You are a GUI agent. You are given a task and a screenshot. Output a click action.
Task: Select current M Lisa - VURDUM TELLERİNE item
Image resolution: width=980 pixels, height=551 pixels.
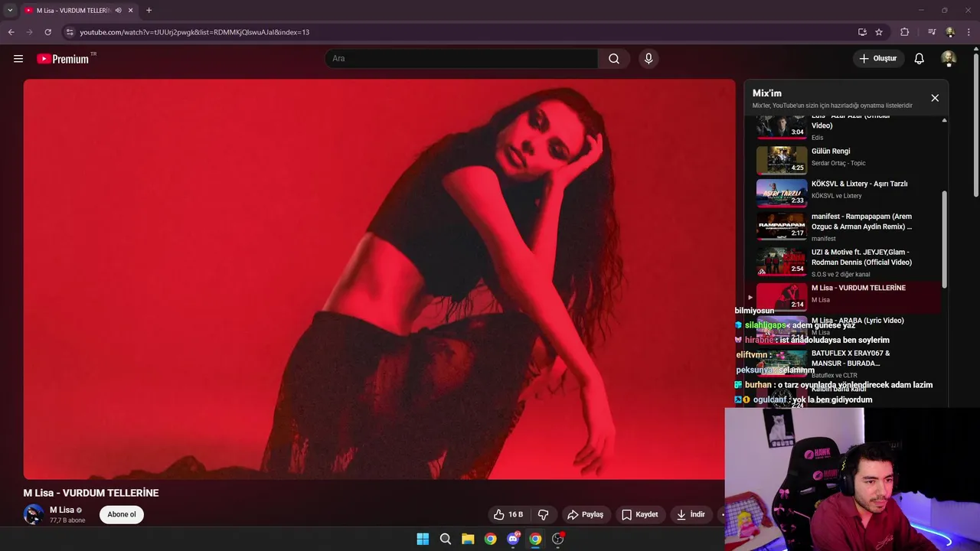(x=847, y=297)
